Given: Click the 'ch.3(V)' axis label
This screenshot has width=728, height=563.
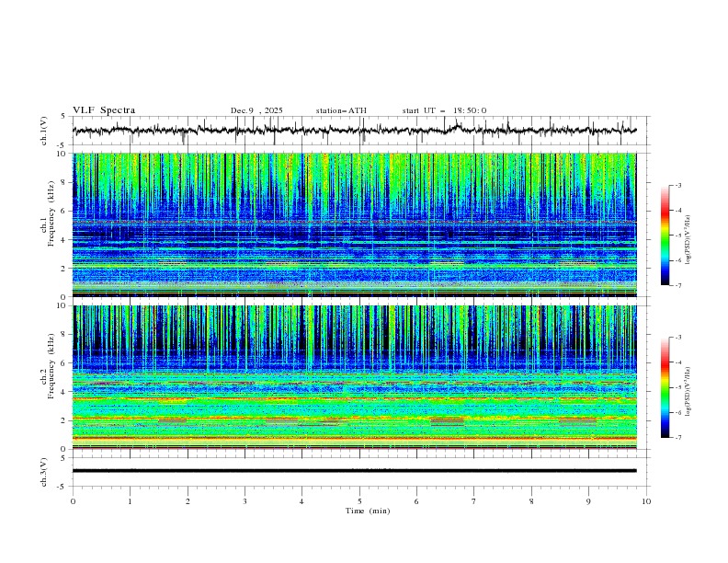Looking at the screenshot, I should (x=44, y=472).
